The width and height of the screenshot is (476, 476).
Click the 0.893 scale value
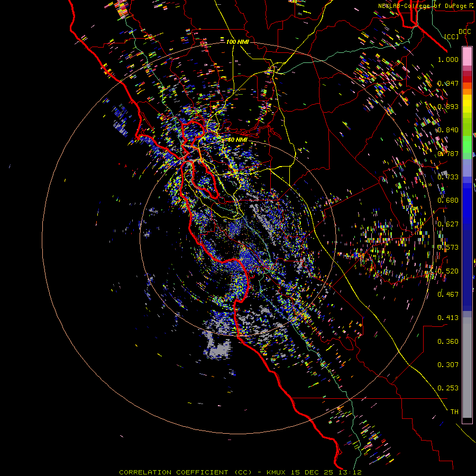[448, 106]
